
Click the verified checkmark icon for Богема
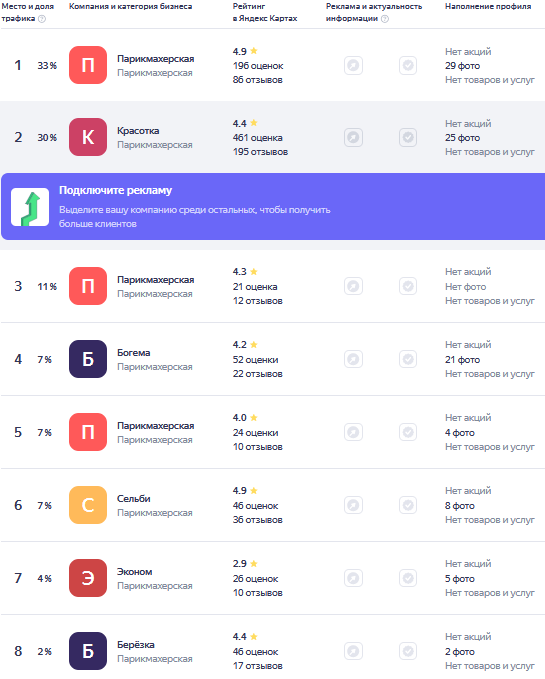pos(408,359)
